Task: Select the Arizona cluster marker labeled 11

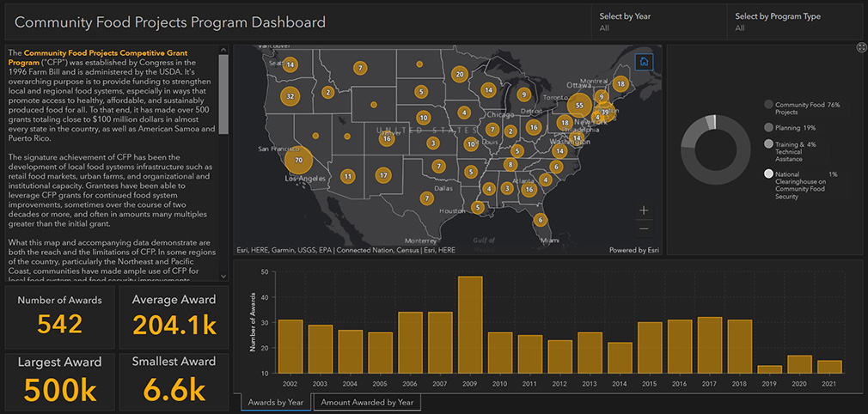Action: coord(348,177)
